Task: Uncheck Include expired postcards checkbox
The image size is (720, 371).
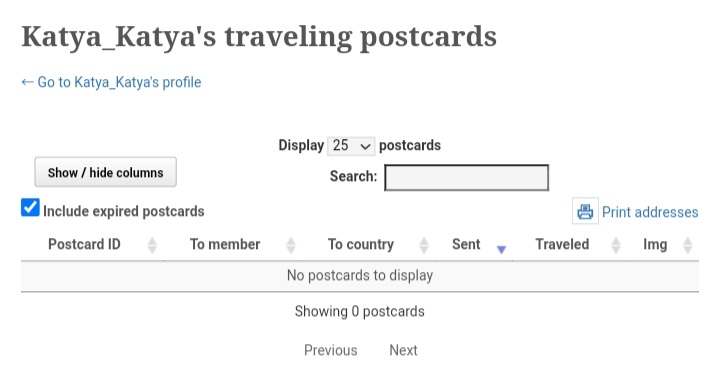Action: [x=30, y=208]
